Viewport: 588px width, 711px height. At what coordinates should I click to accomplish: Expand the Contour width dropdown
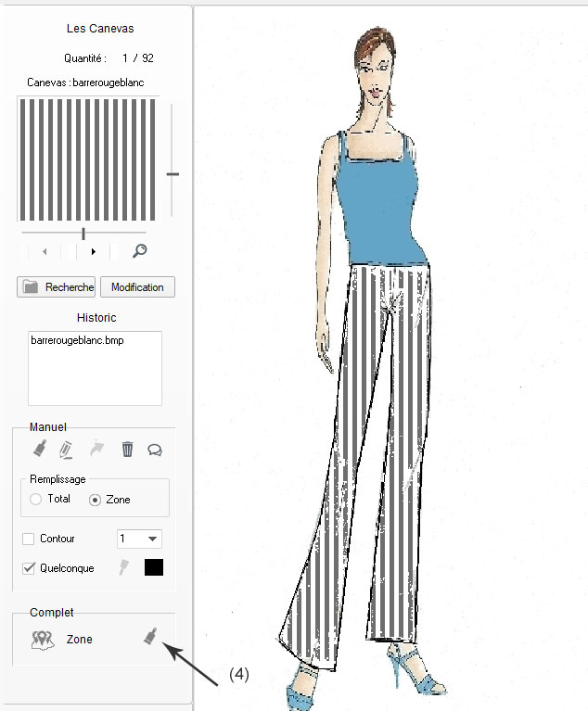point(152,539)
